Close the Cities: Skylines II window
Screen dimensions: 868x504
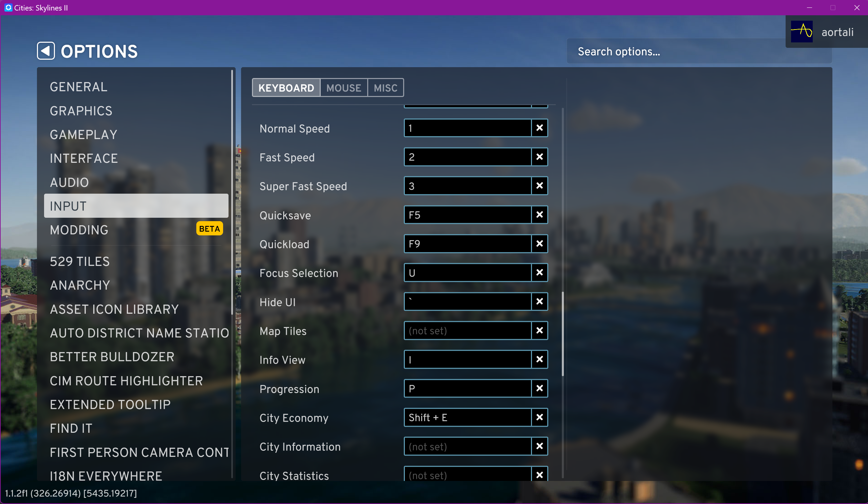click(856, 7)
